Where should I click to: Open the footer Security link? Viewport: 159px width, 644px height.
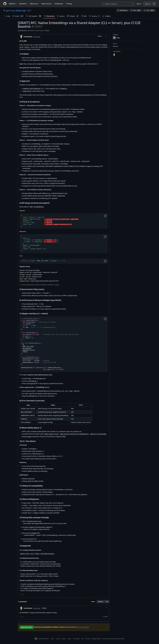tap(64, 639)
